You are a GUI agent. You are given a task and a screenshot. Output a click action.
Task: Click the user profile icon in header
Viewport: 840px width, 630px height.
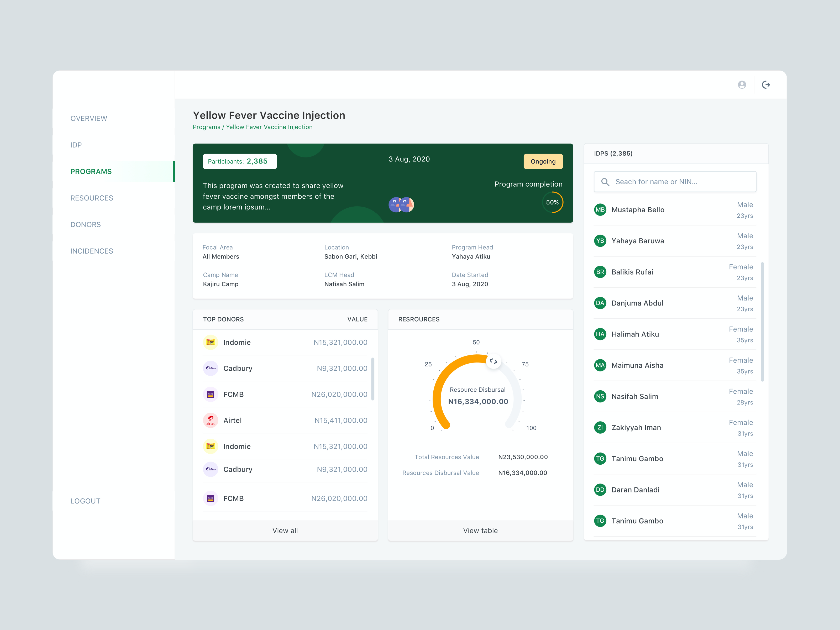[742, 85]
